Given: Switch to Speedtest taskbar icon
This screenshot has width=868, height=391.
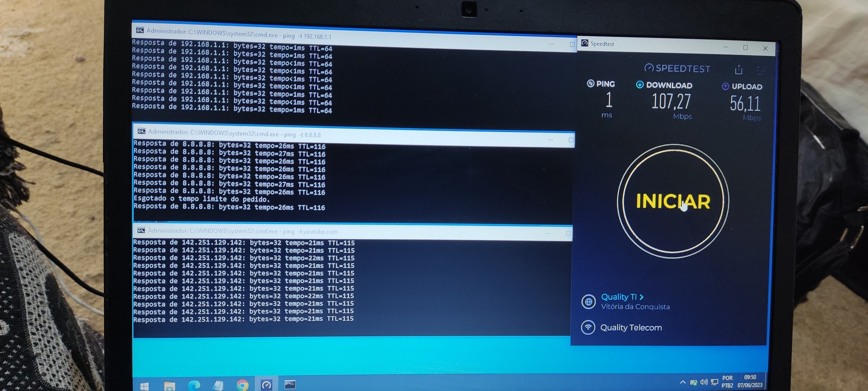Looking at the screenshot, I should 266,385.
